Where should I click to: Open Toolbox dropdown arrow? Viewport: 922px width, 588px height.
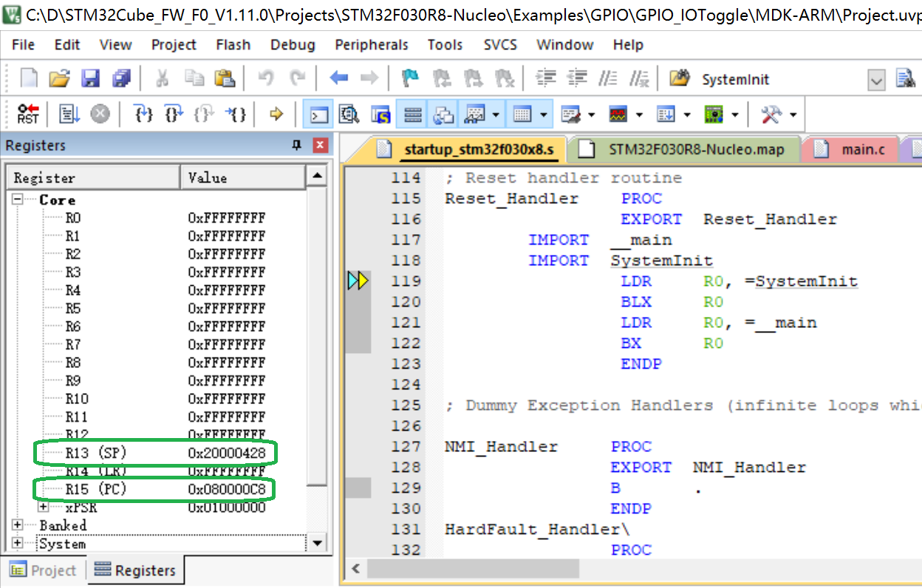793,114
